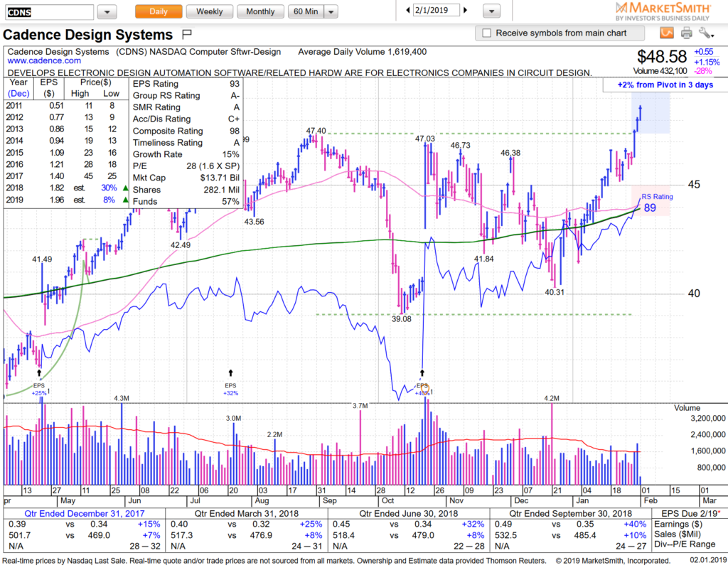728x570 pixels.
Task: Click the +40% September quarter earnings change
Action: 635,525
